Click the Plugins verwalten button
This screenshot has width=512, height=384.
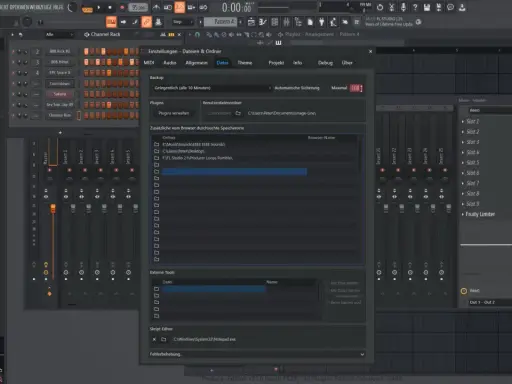point(174,113)
